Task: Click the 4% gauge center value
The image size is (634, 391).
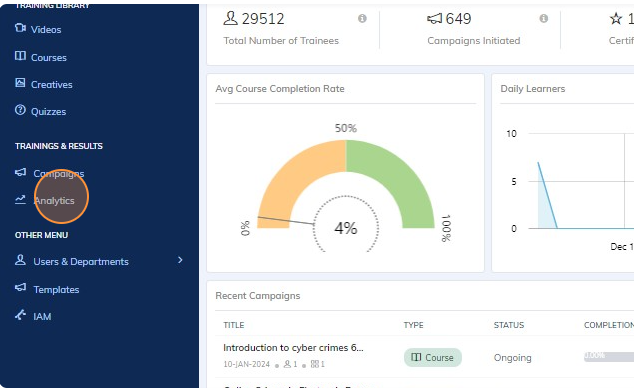Action: point(346,228)
